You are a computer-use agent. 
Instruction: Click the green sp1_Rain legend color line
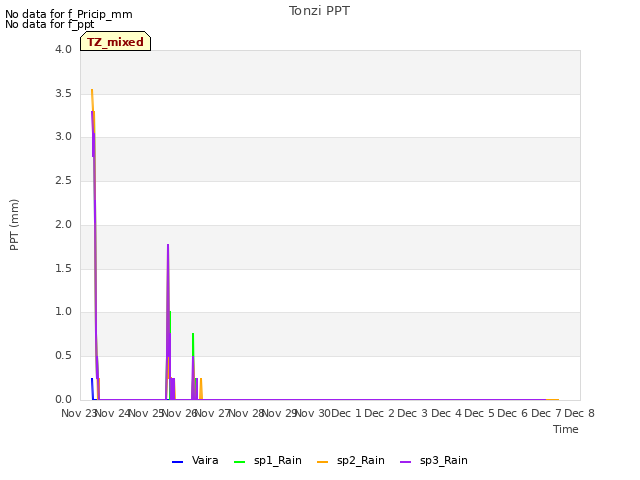pos(240,462)
